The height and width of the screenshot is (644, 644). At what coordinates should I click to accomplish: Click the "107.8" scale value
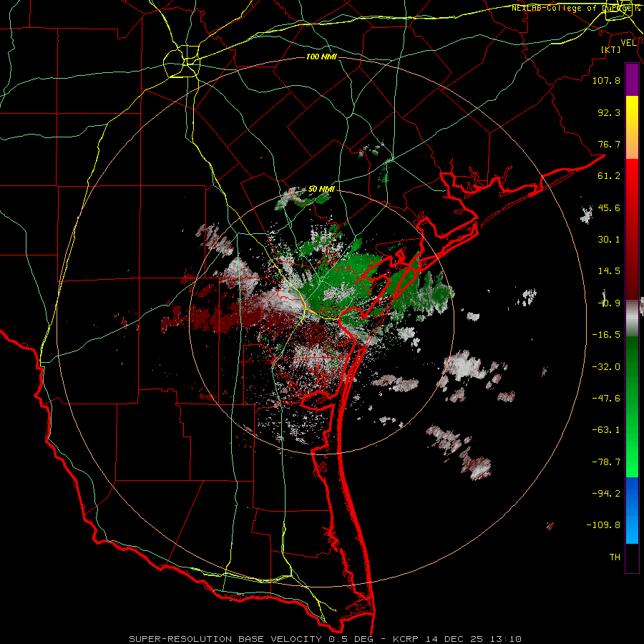point(606,80)
